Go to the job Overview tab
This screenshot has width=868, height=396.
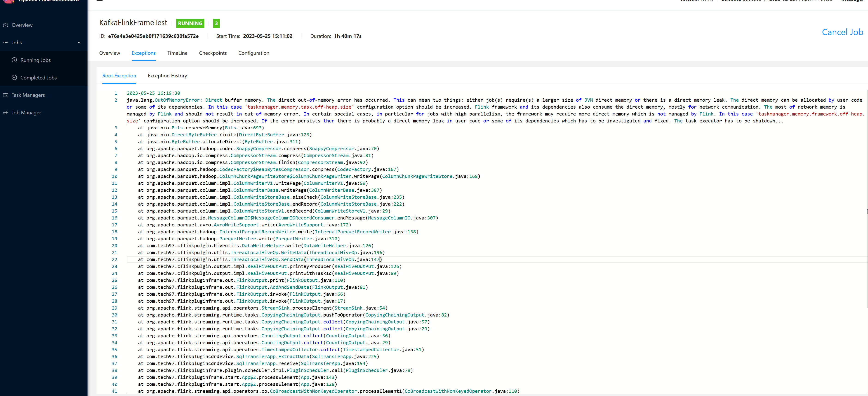pos(109,53)
